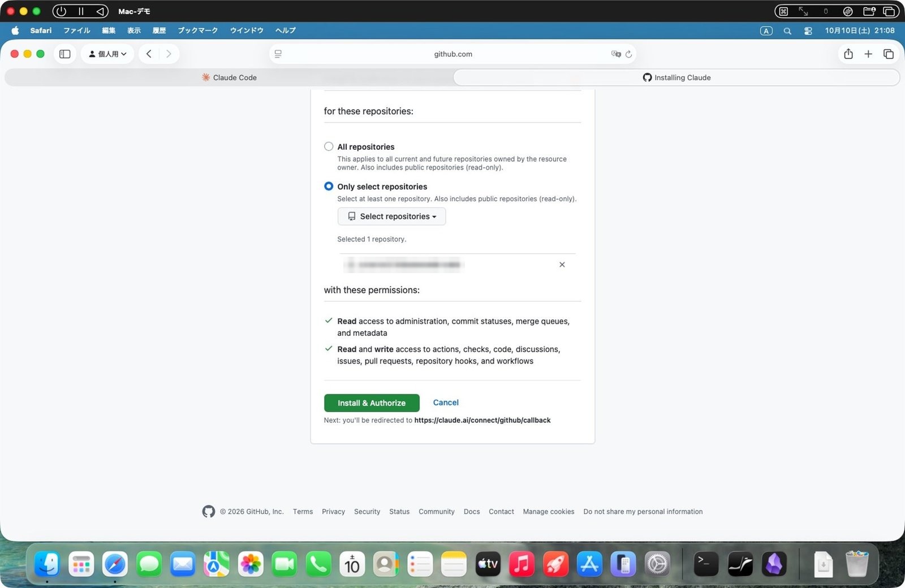Screen dimensions: 905x588
Task: Open the Security footer link
Action: point(367,512)
